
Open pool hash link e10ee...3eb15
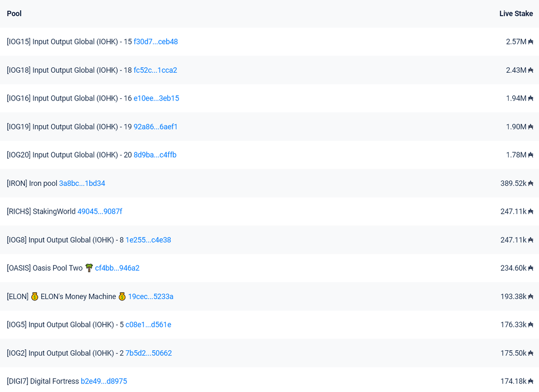[156, 98]
